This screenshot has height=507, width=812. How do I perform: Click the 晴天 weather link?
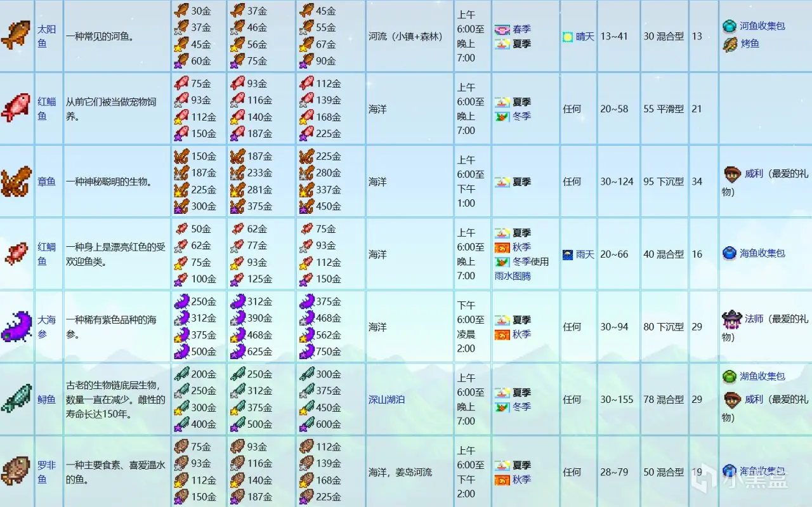pos(585,37)
